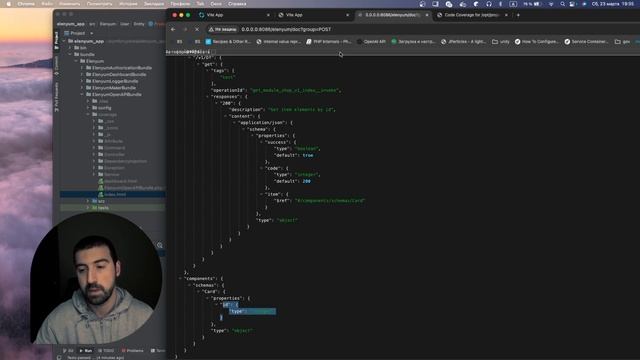Click the highlighted "type" line in Card
This screenshot has width=640, height=360.
252,311
